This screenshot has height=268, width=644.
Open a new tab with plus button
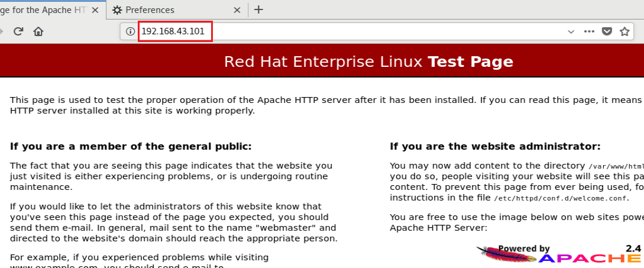[258, 10]
